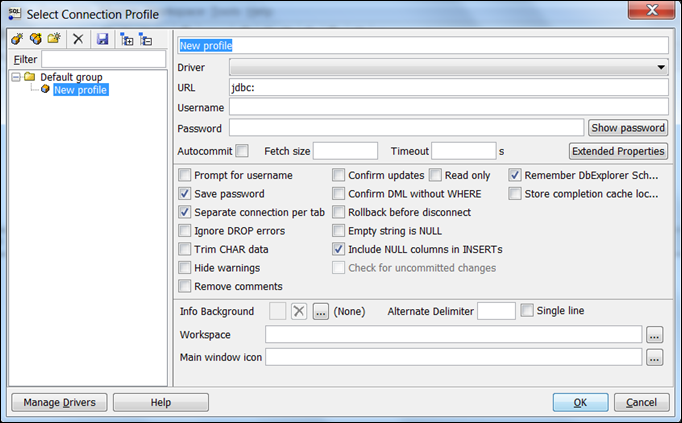Click into the Username field

448,107
